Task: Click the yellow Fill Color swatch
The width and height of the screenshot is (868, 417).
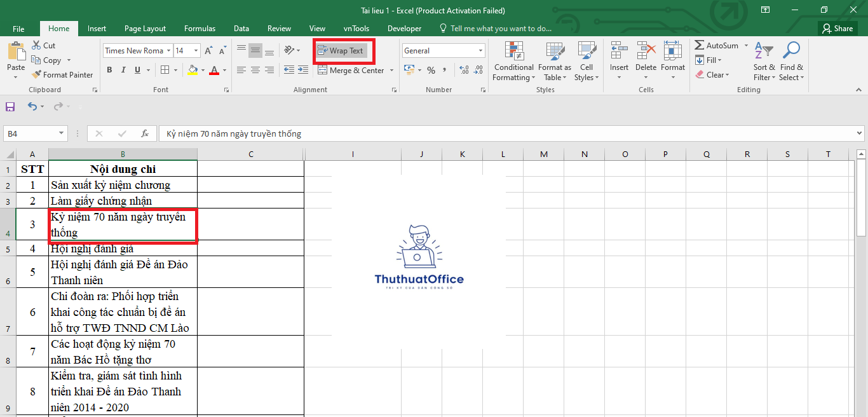Action: click(x=193, y=70)
